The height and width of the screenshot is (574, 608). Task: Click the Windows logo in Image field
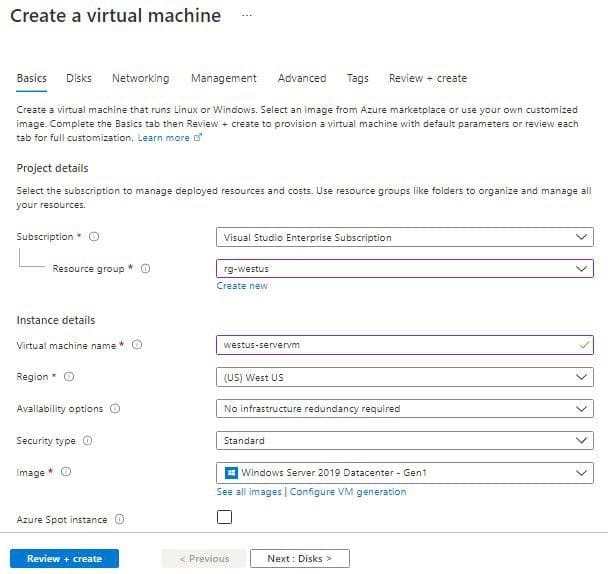pyautogui.click(x=231, y=473)
